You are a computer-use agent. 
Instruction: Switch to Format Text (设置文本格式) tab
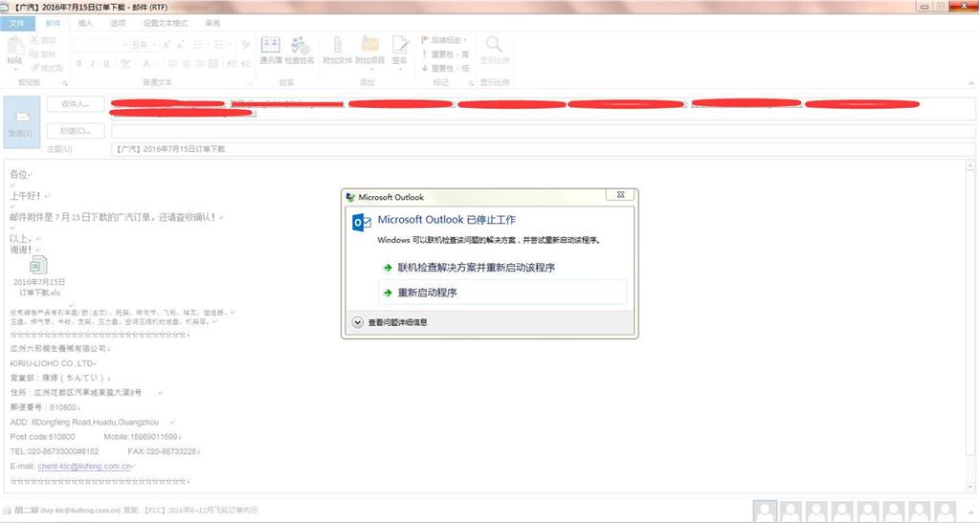click(165, 23)
